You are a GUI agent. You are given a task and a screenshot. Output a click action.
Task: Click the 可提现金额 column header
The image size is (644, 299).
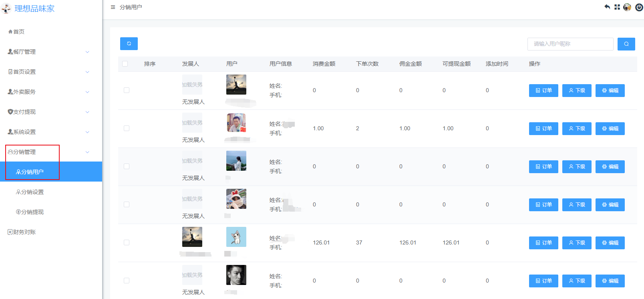[x=457, y=64]
